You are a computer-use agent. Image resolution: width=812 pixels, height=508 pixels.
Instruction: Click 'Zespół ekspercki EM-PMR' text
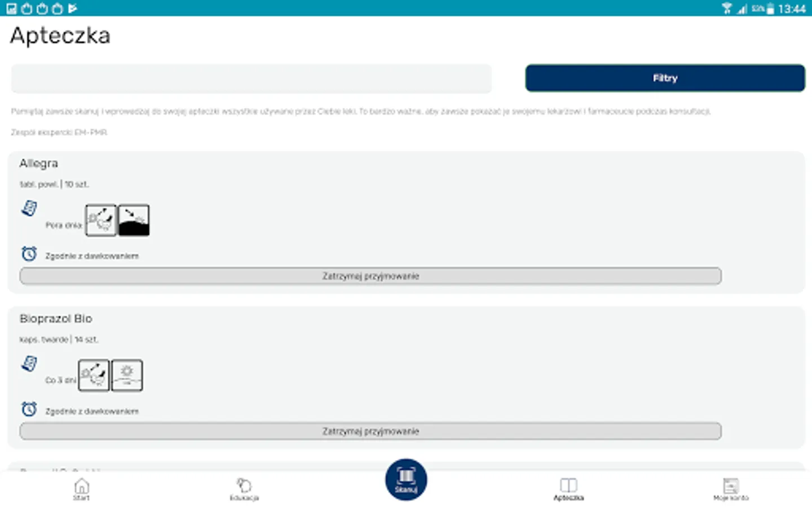[x=59, y=132]
